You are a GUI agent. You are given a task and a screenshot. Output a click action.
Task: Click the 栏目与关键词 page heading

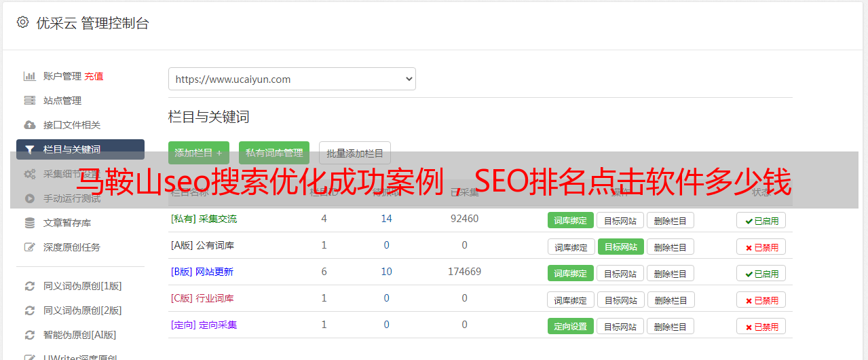click(209, 117)
